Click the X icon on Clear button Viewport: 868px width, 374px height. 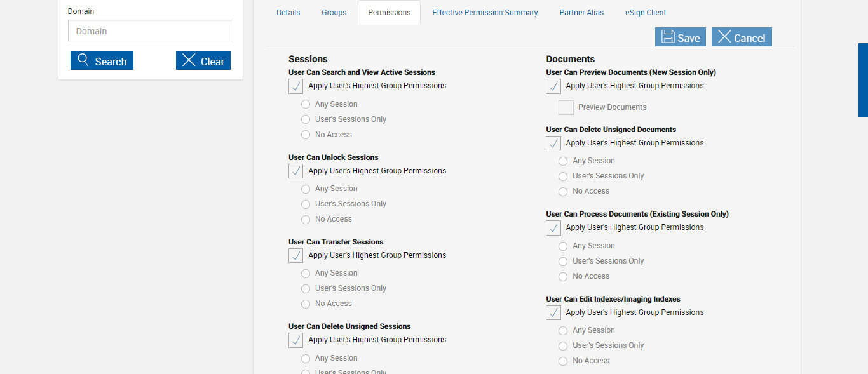189,60
